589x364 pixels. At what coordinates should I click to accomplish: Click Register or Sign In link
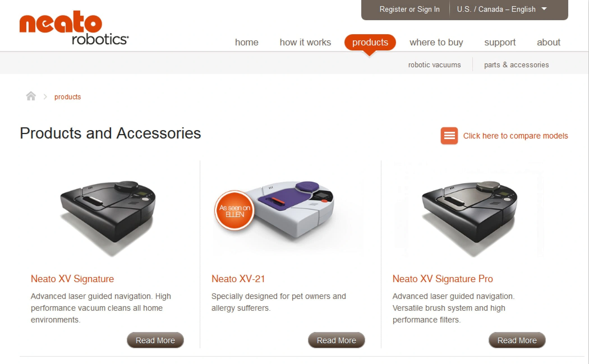click(x=409, y=9)
